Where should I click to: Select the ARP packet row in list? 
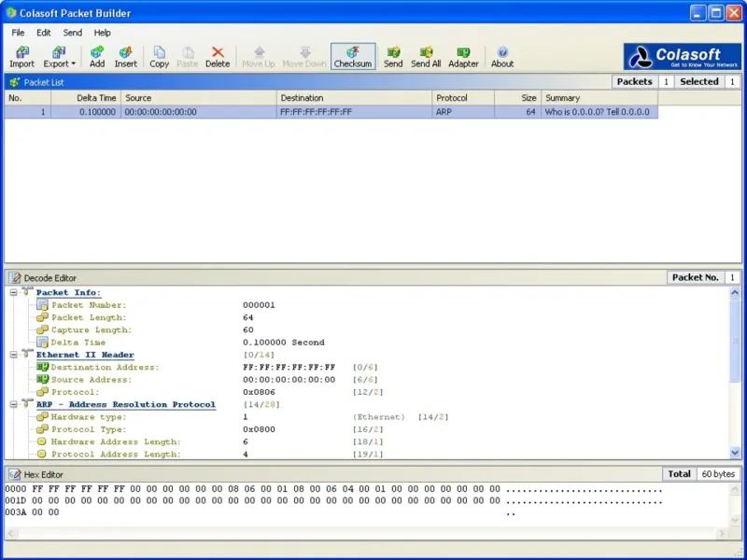click(x=280, y=112)
